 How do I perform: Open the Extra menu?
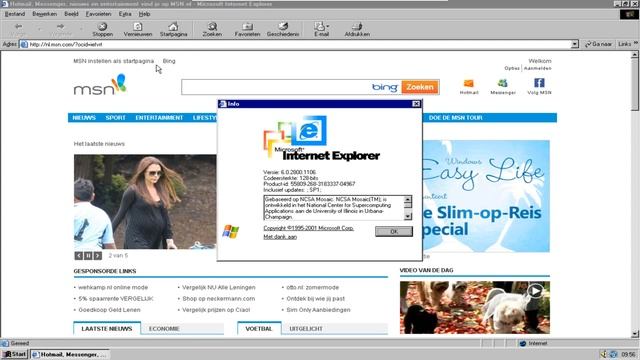125,14
